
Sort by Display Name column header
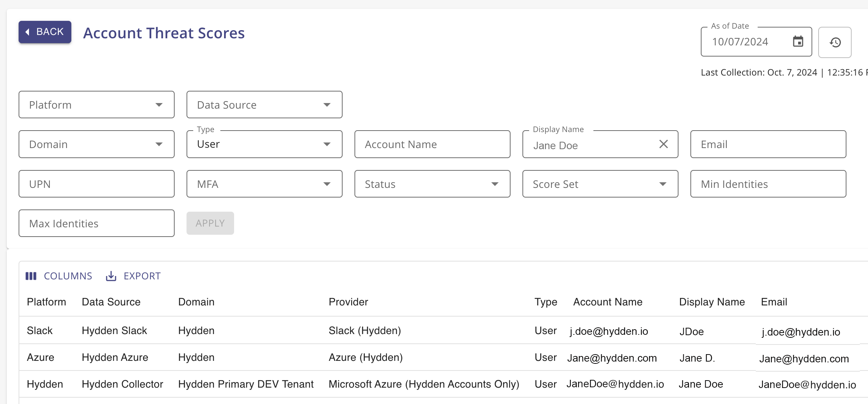[712, 302]
